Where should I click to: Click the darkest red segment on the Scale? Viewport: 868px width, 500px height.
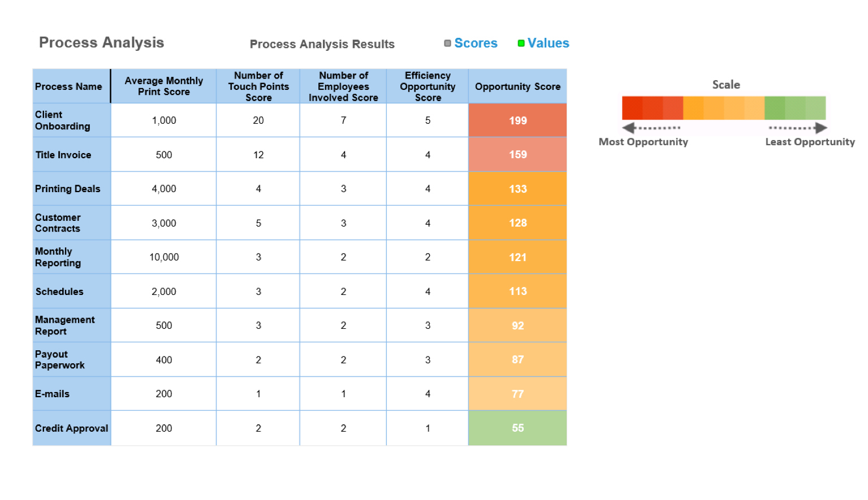tap(632, 108)
